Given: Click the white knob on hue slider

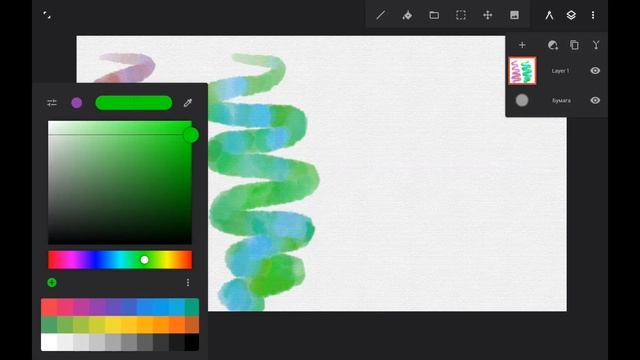Looking at the screenshot, I should pyautogui.click(x=144, y=260).
